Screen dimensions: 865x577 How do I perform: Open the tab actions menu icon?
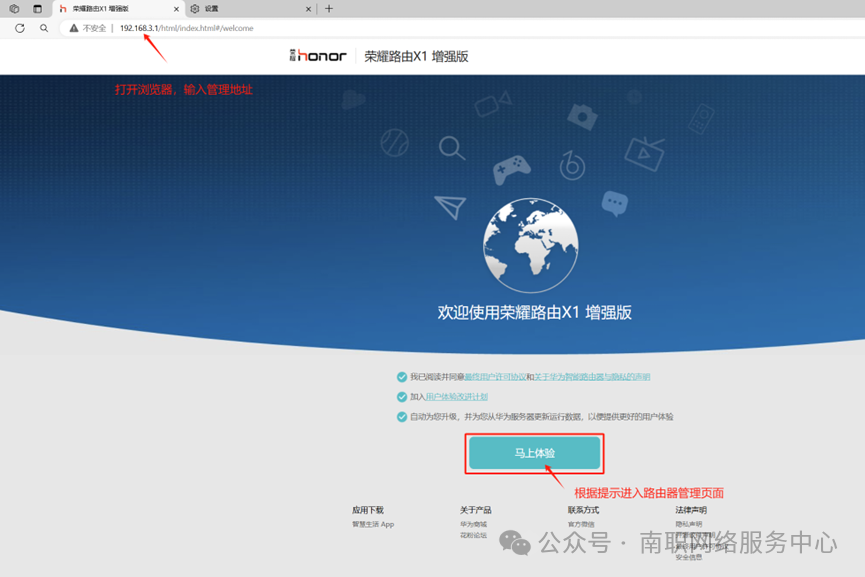click(x=38, y=9)
